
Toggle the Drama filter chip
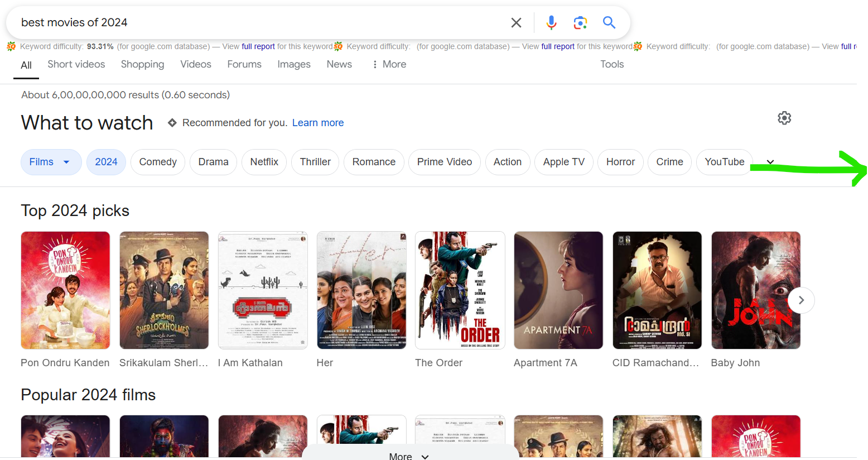[x=213, y=162]
